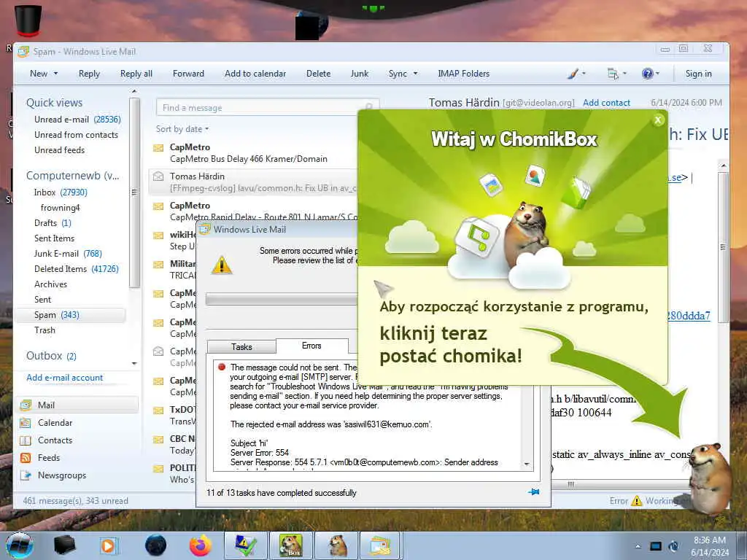Click the menus icon next to paintbrush
The image size is (747, 560).
click(x=613, y=74)
